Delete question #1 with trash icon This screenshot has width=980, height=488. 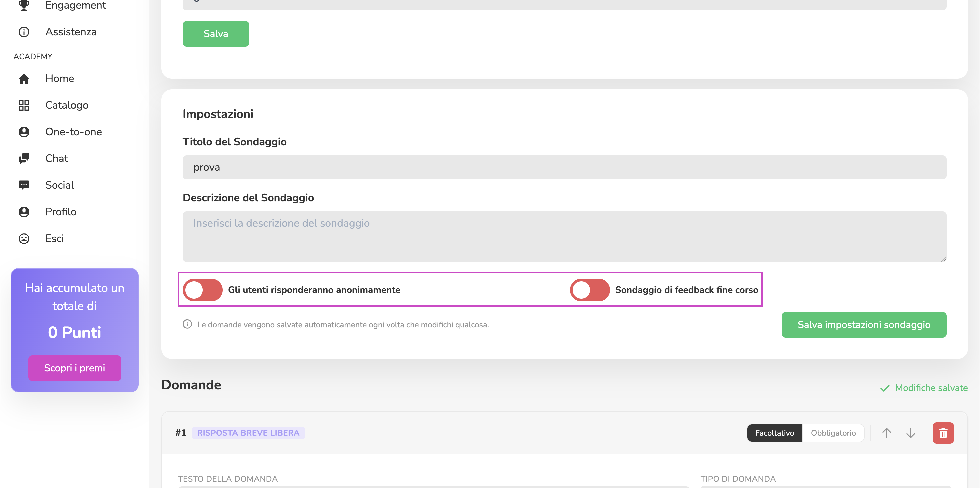click(943, 433)
